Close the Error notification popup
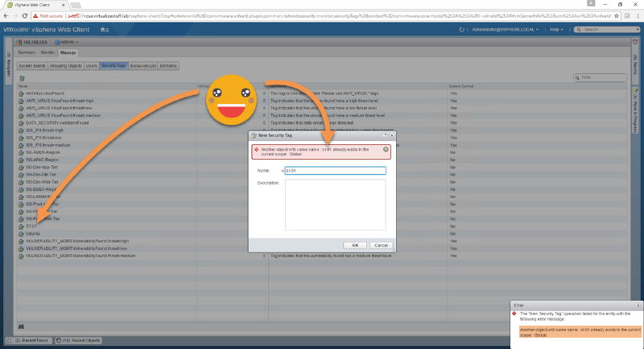Viewport: 644px width, 349px height. (638, 305)
